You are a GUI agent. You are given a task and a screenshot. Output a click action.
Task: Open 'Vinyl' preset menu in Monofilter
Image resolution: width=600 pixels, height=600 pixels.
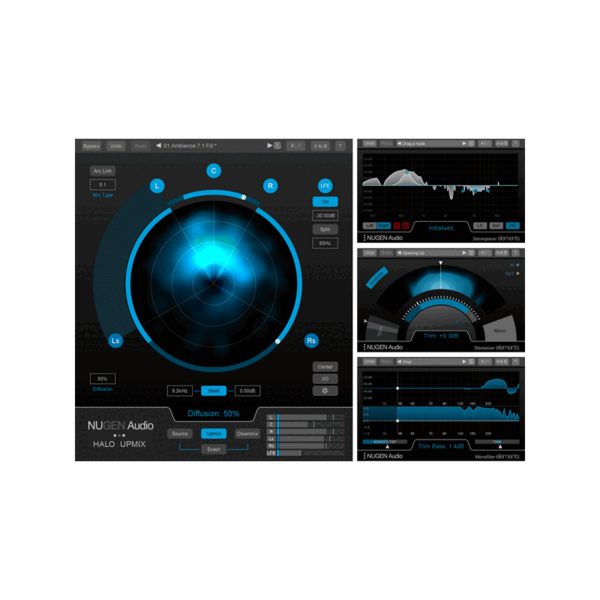[431, 362]
